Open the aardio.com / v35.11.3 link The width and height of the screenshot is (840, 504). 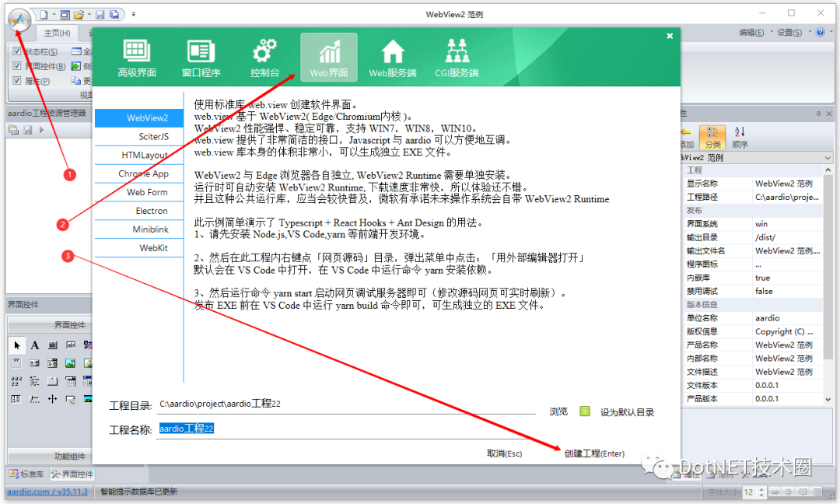[x=47, y=492]
